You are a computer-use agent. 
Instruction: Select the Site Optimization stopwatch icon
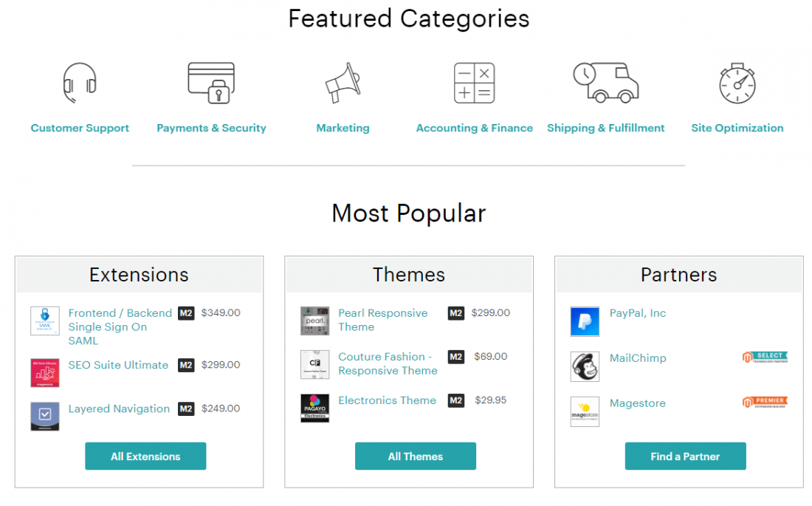pyautogui.click(x=737, y=83)
